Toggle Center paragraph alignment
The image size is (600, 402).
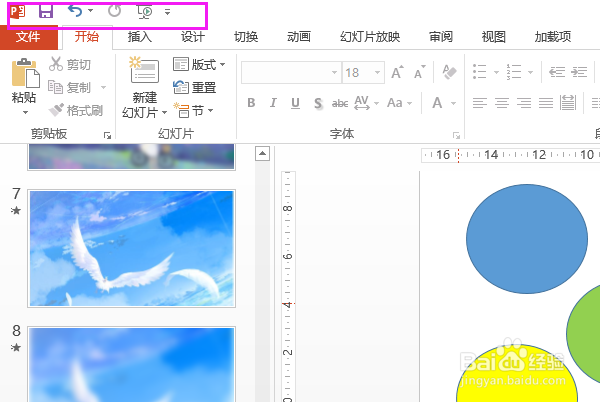click(x=502, y=103)
